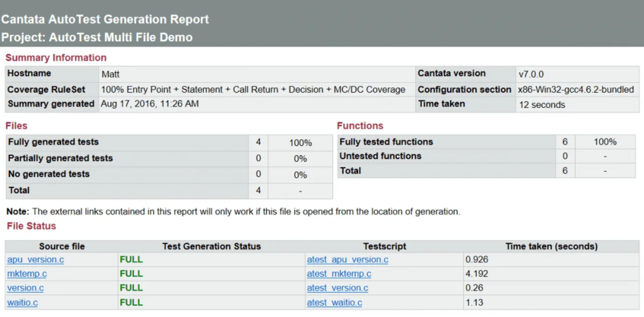Click the Configuration section value x86-Win32-gcc4.6.2-bundled
The image size is (644, 317).
tap(576, 90)
